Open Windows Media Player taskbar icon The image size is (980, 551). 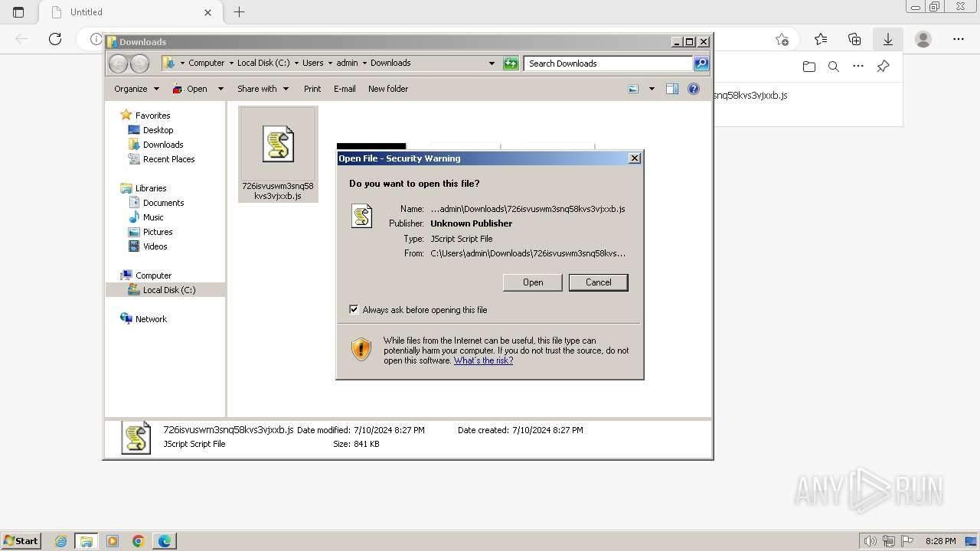pyautogui.click(x=113, y=541)
